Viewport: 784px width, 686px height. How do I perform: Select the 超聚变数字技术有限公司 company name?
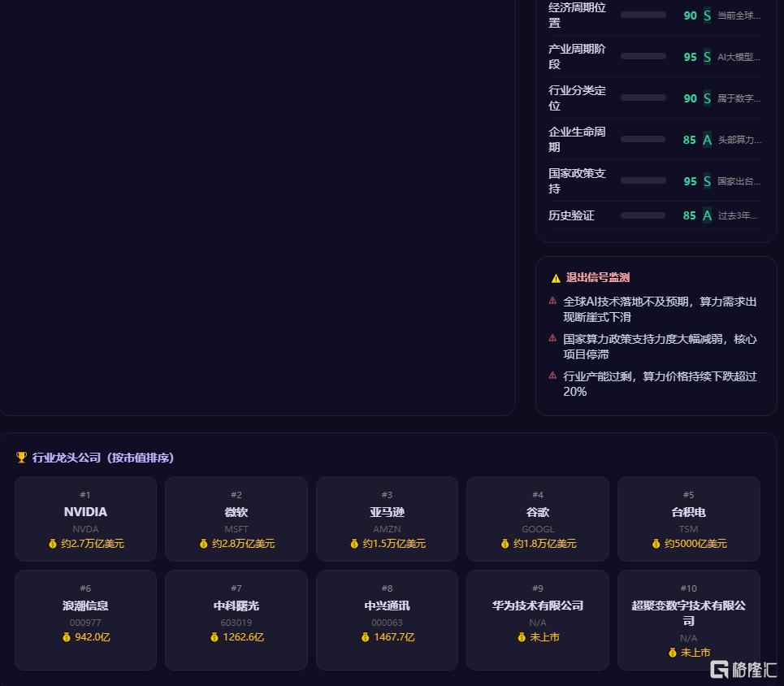(688, 613)
